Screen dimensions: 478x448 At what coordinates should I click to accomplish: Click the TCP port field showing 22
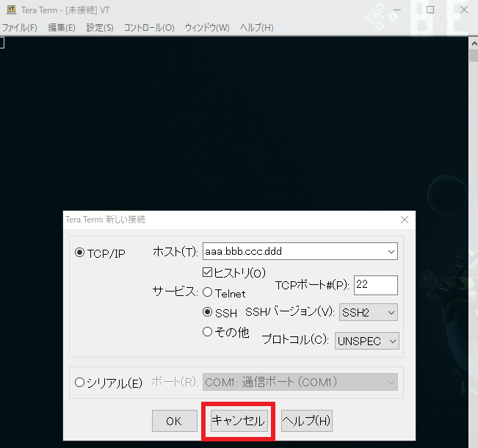click(x=376, y=285)
